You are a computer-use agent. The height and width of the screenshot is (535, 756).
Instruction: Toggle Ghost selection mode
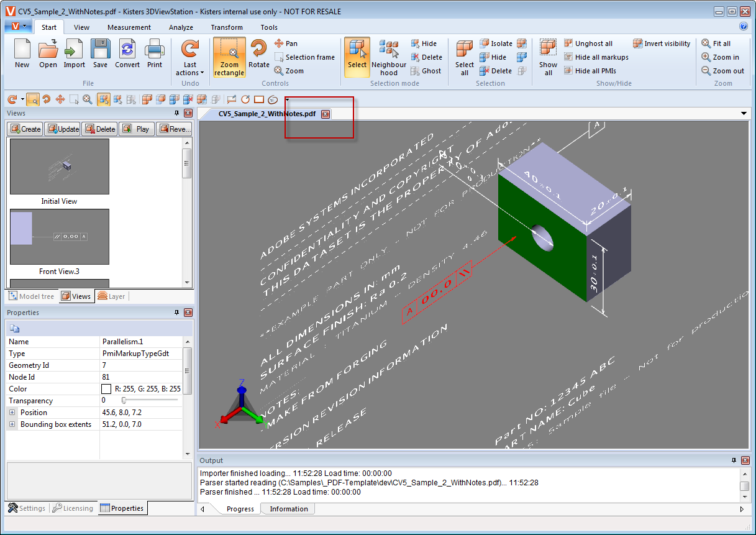(426, 71)
